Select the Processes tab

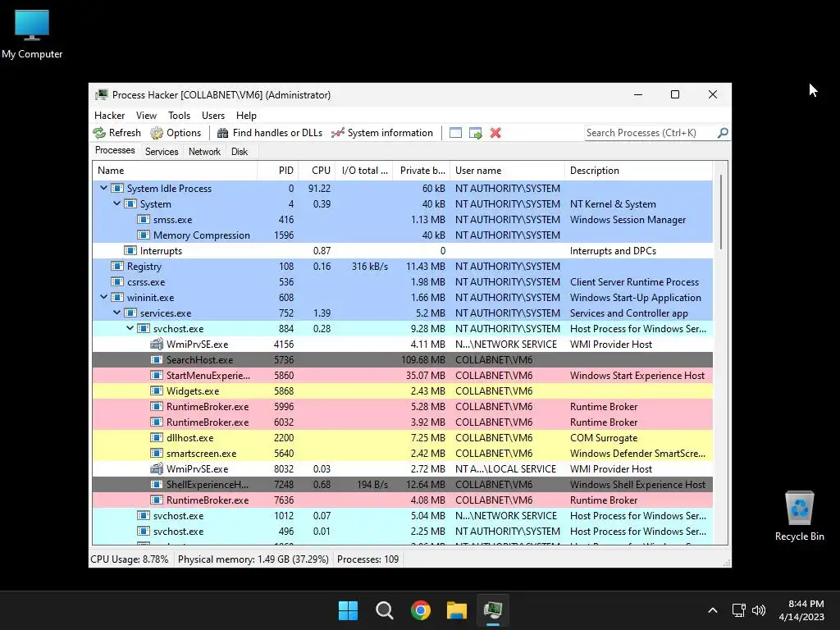[x=115, y=151]
